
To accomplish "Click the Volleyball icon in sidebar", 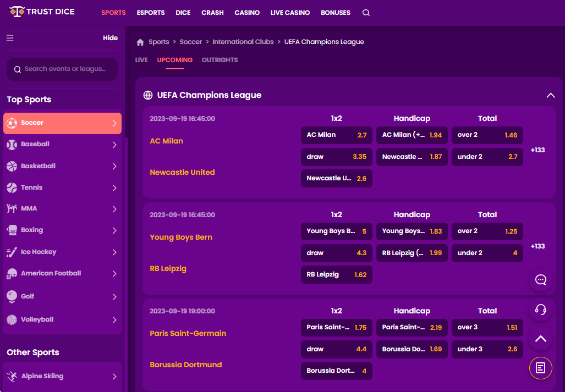I will coord(12,319).
